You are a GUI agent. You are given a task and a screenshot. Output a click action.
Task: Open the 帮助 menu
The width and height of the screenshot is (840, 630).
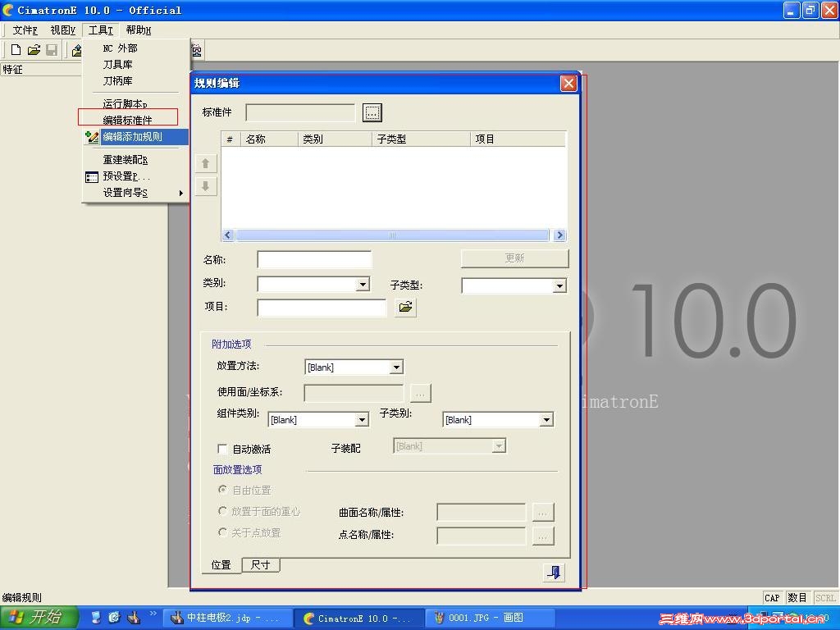[x=138, y=30]
